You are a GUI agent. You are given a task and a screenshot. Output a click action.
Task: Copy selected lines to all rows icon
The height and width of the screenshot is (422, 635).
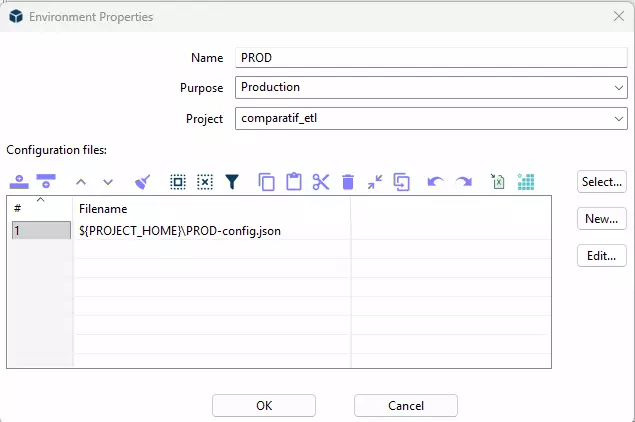(402, 182)
